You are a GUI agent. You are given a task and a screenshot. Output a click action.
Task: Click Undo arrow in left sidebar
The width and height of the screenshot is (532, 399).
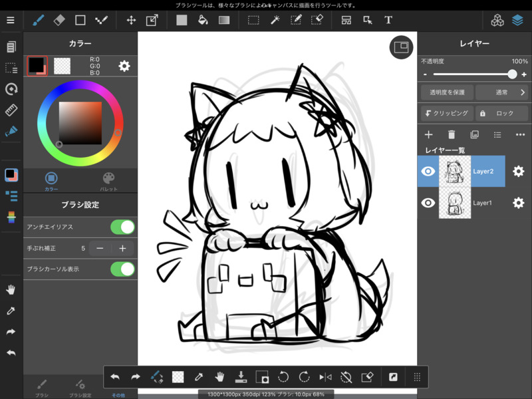point(11,353)
